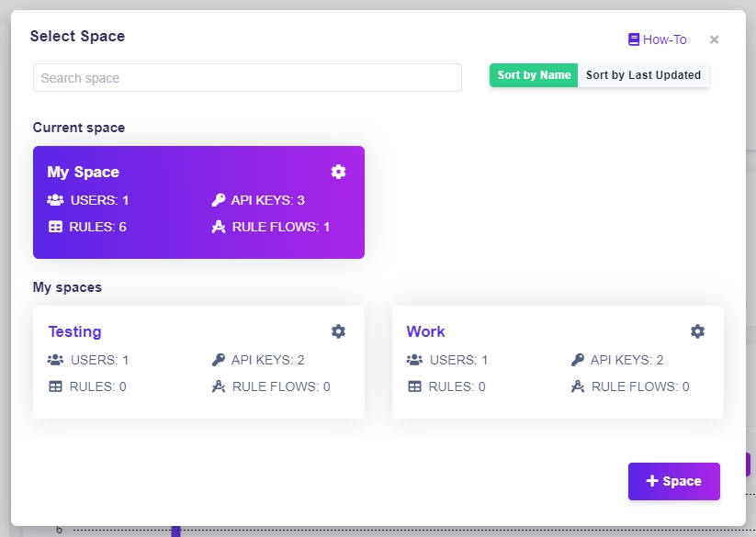Screen dimensions: 756x537
Task: Click the + Space button
Action: [673, 481]
